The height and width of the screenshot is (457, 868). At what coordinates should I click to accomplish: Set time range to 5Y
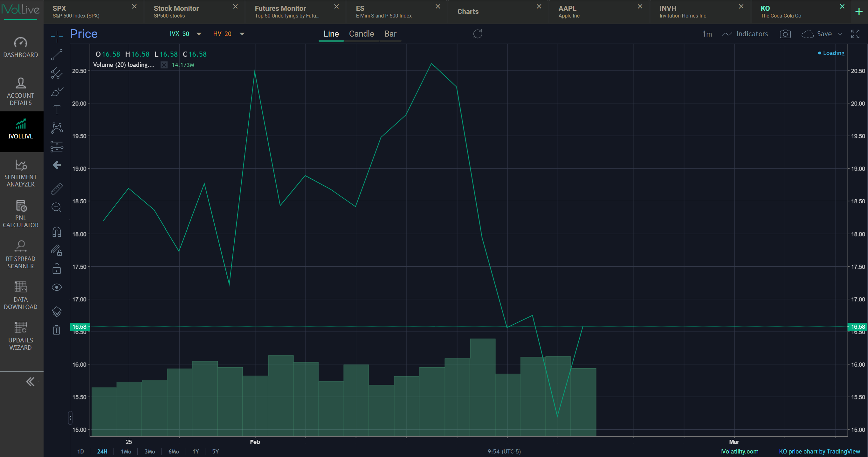[215, 451]
